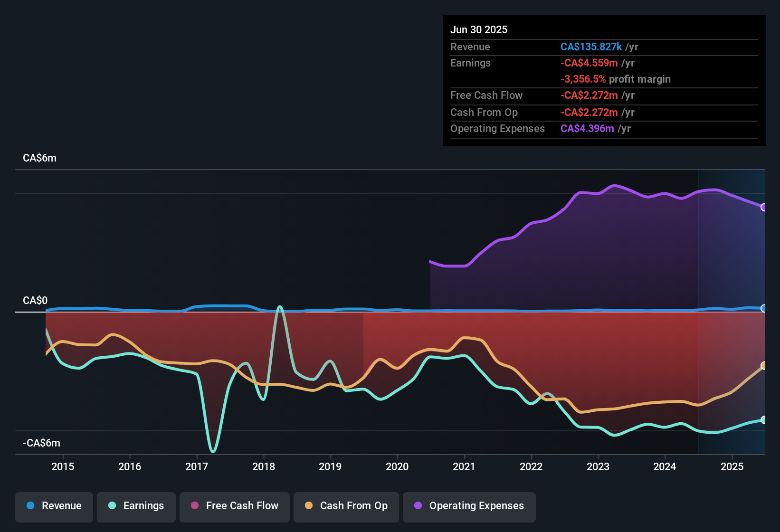780x532 pixels.
Task: Click the CA$6m y-axis label
Action: click(x=39, y=158)
